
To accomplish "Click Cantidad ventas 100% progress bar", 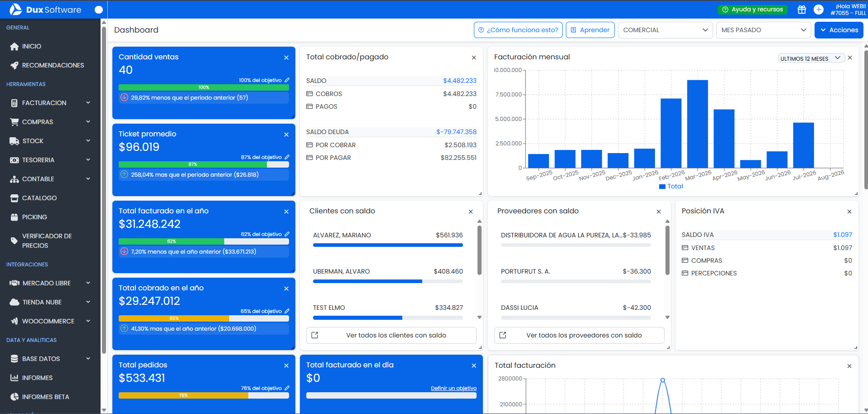I will 204,87.
